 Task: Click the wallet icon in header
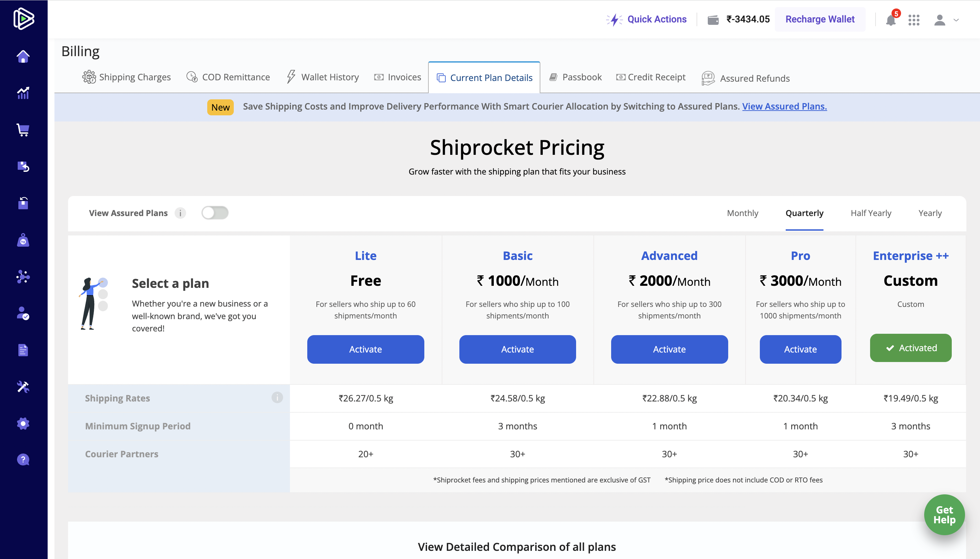[713, 20]
